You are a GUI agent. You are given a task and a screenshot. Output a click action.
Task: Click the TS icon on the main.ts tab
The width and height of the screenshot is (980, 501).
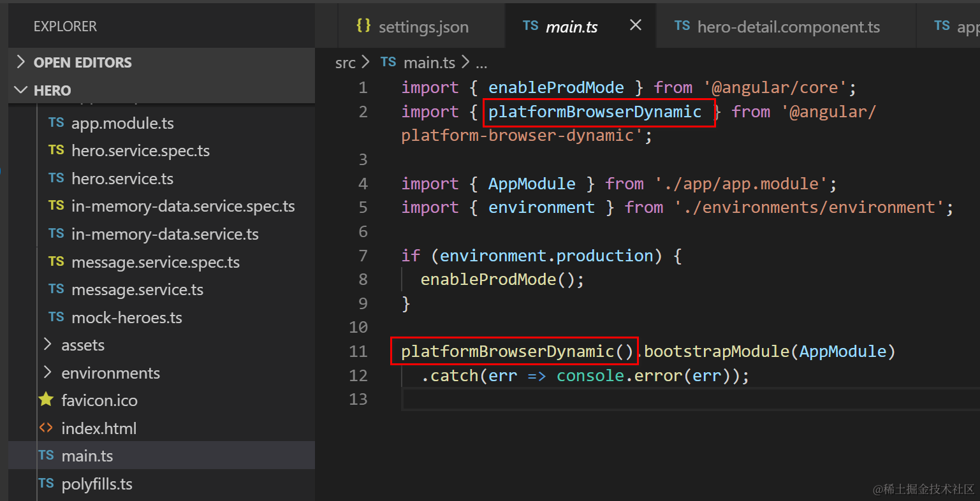coord(530,25)
